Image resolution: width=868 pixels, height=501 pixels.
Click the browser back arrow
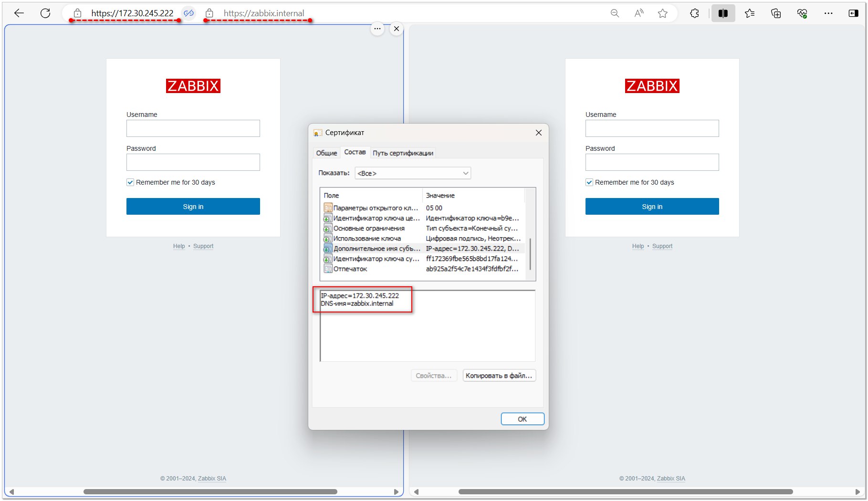(x=19, y=13)
